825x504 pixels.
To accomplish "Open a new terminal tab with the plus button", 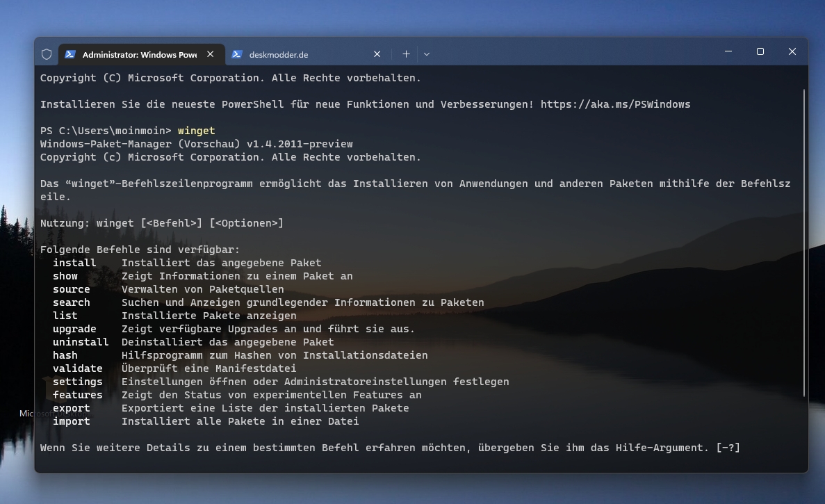I will [x=406, y=54].
